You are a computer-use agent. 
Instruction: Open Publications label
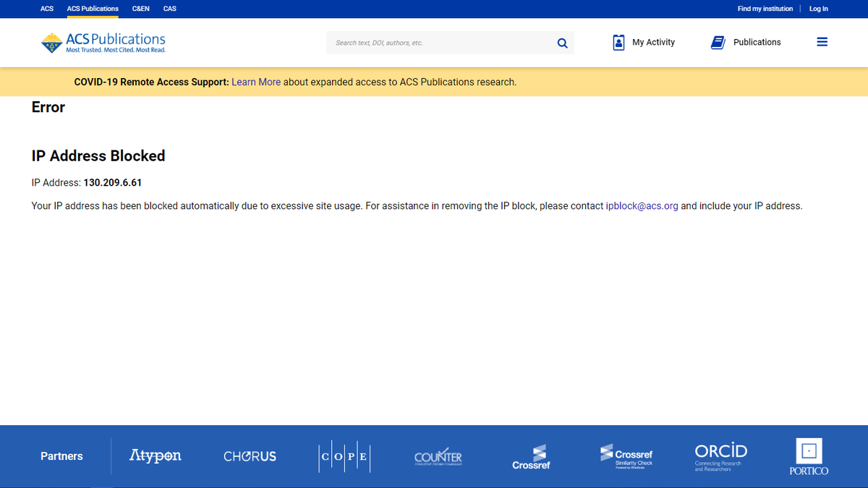coord(757,42)
